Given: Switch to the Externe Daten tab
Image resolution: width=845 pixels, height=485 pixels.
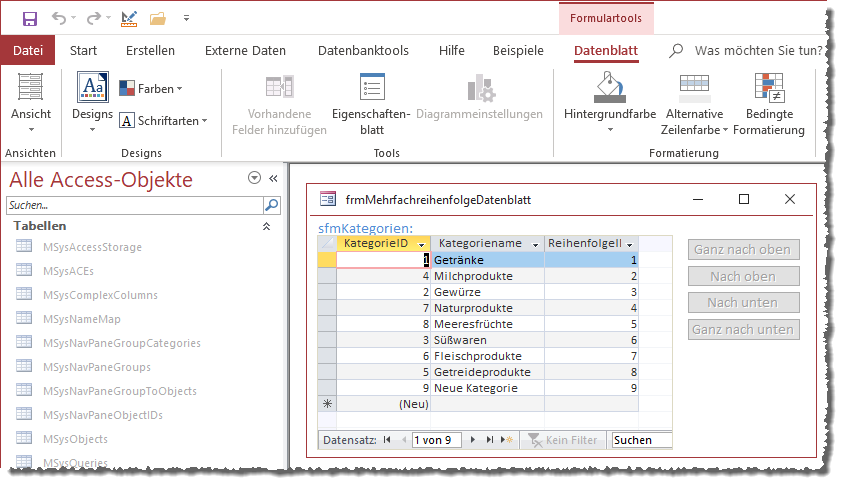Looking at the screenshot, I should point(245,51).
